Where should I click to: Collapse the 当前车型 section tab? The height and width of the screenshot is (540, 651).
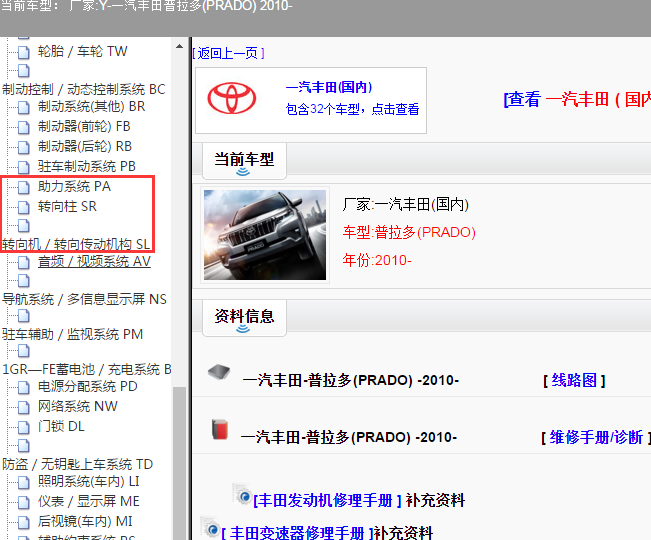(244, 161)
